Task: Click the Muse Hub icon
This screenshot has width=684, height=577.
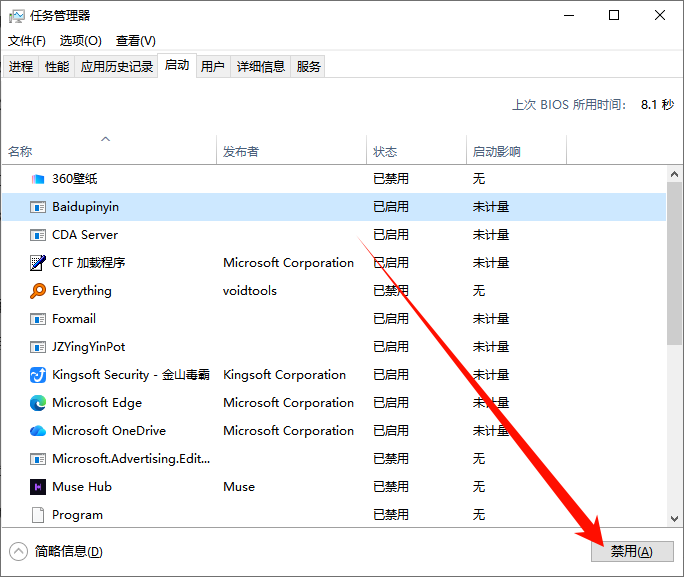Action: pos(38,487)
